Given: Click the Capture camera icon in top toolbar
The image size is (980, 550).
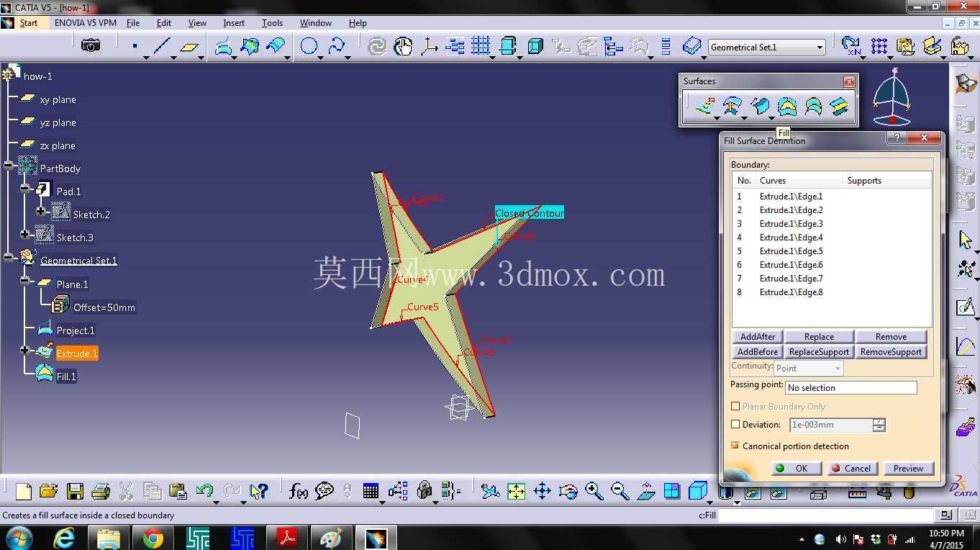Looking at the screenshot, I should (91, 46).
